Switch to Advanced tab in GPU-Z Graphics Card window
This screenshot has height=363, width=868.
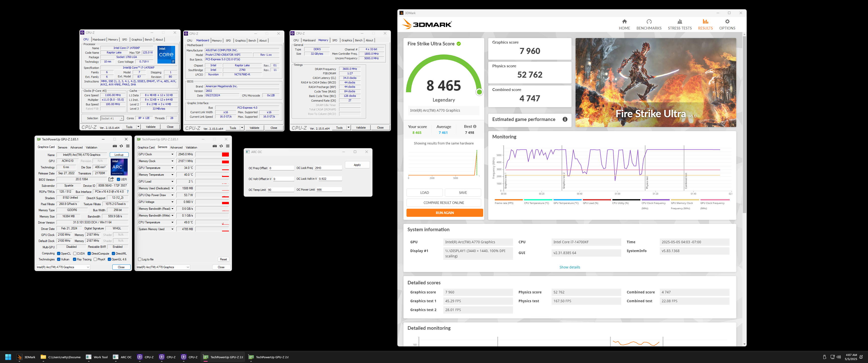(x=76, y=147)
